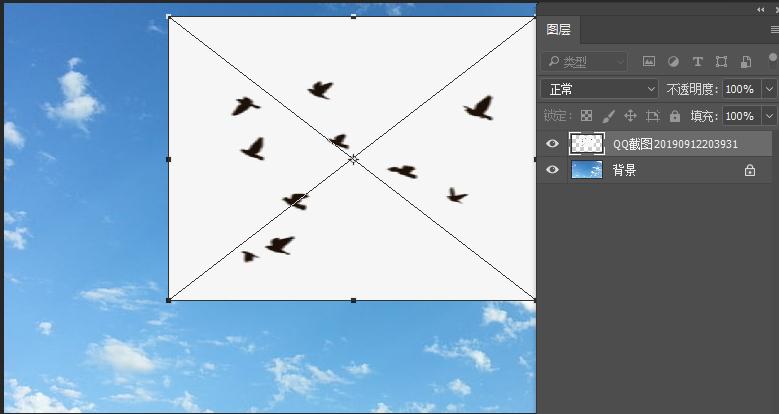Image resolution: width=779 pixels, height=414 pixels.
Task: Click the 背景 layer lock icon
Action: 750,170
